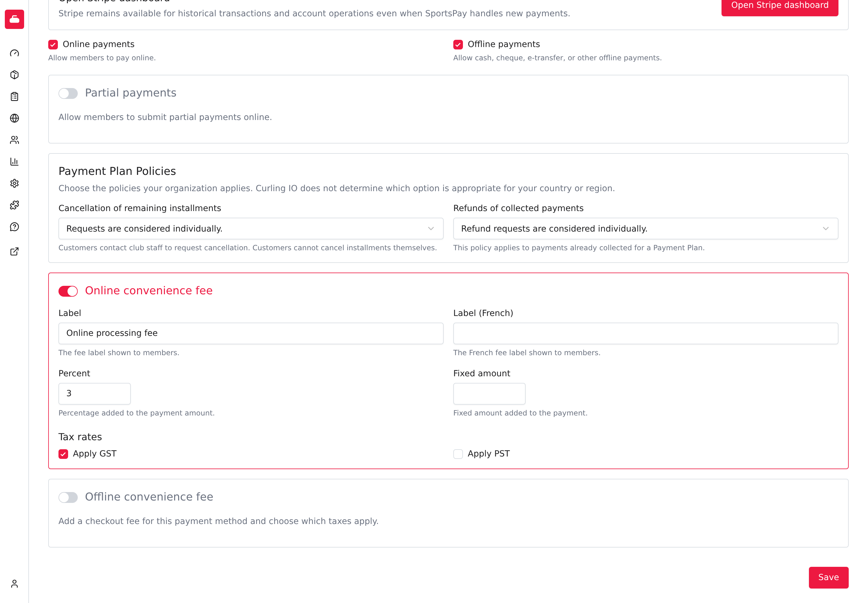Screen dimensions: 868x603
Task: Click the Partial payments title
Action: (131, 93)
